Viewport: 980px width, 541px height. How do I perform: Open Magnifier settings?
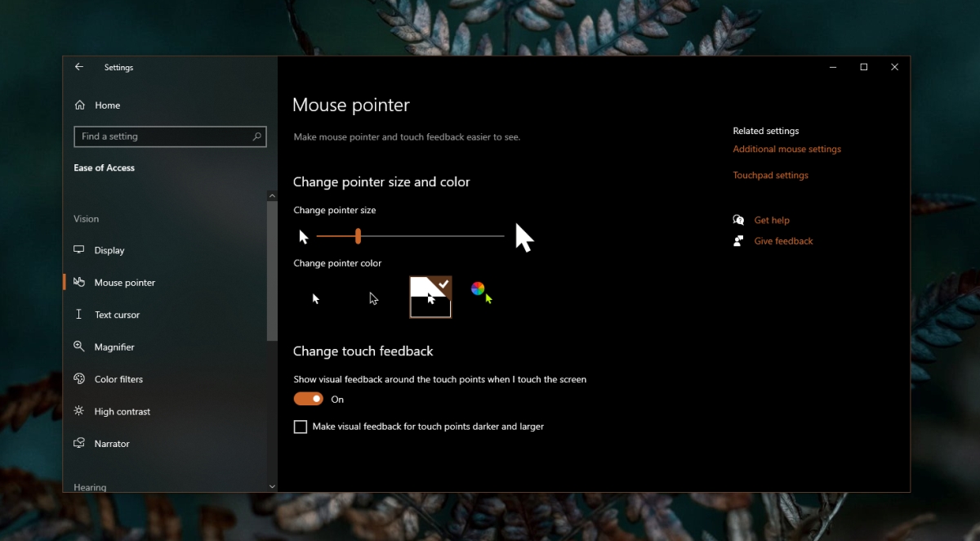[114, 347]
